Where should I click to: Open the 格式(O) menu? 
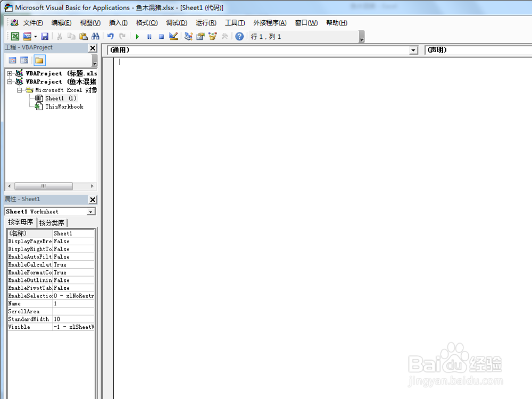147,23
